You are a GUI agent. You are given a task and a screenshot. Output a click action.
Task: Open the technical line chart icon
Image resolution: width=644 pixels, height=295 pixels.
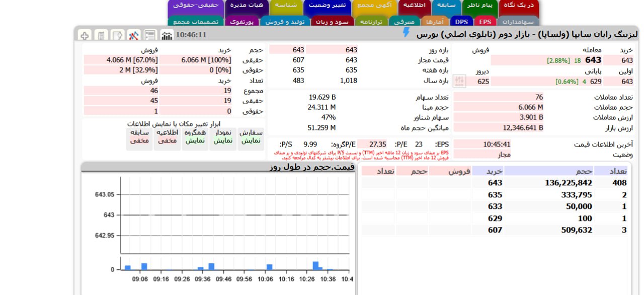click(133, 35)
